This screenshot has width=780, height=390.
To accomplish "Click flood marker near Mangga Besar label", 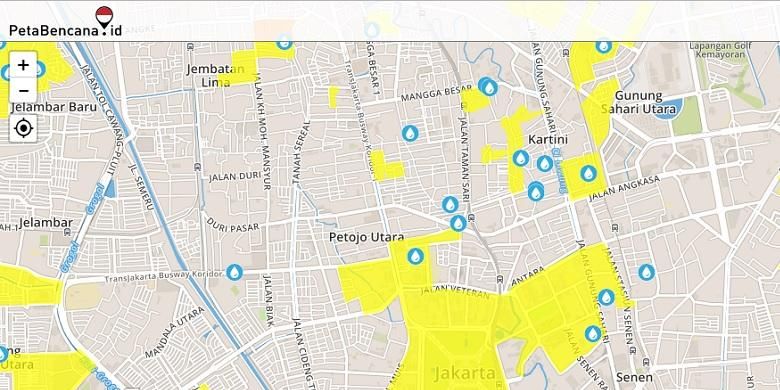I will (x=489, y=88).
